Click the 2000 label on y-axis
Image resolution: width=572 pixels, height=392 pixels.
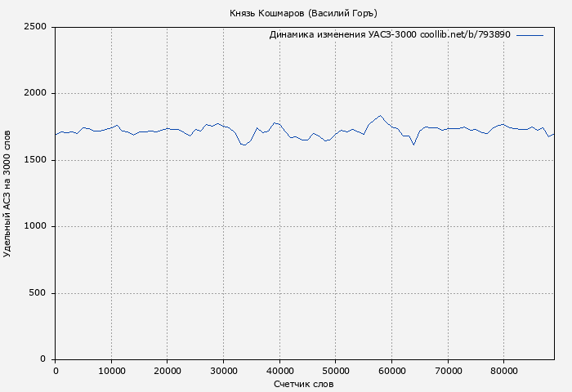[35, 94]
